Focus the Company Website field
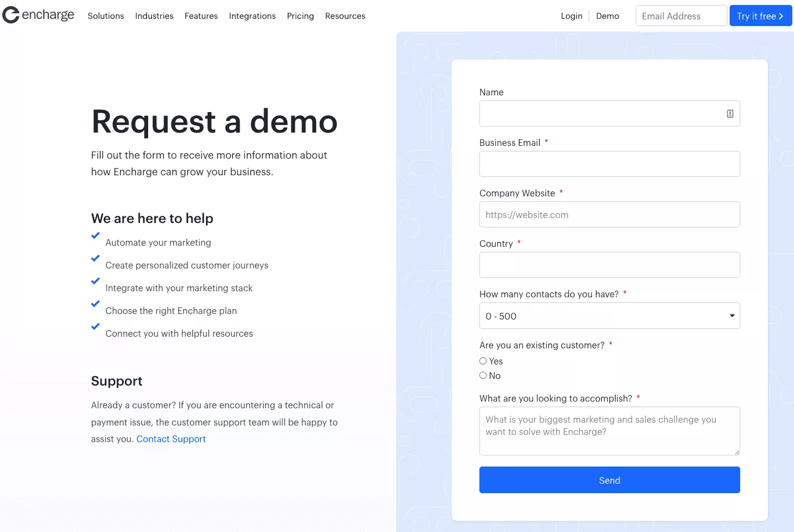 tap(609, 215)
